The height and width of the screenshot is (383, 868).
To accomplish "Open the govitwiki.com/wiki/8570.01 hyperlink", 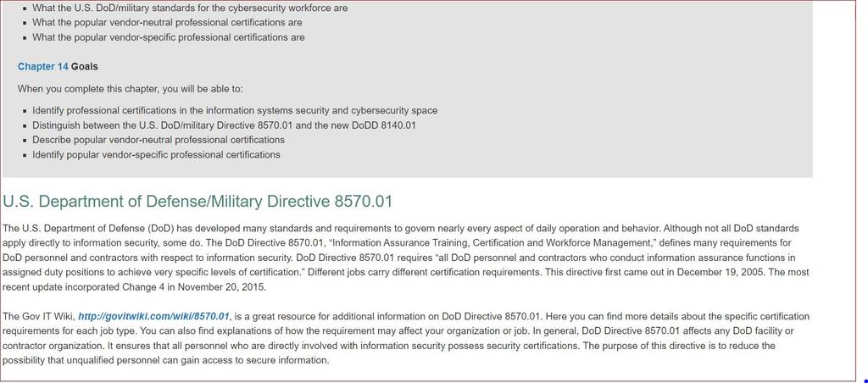I will point(153,317).
